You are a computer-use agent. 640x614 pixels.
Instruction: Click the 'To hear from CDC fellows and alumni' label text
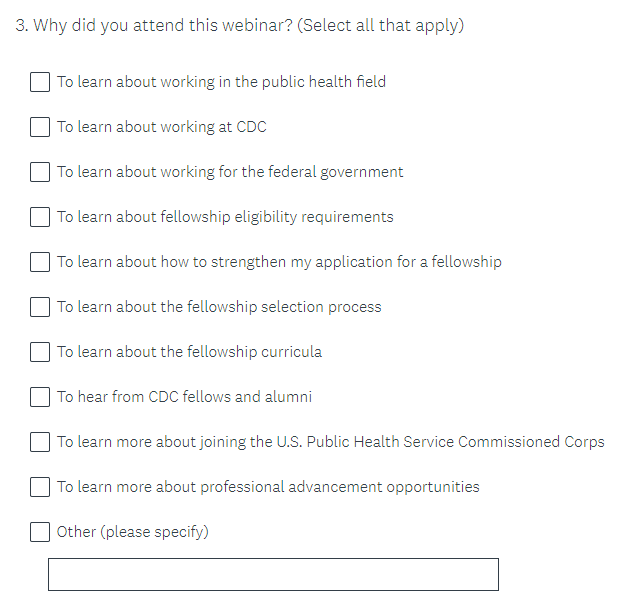[x=184, y=397]
